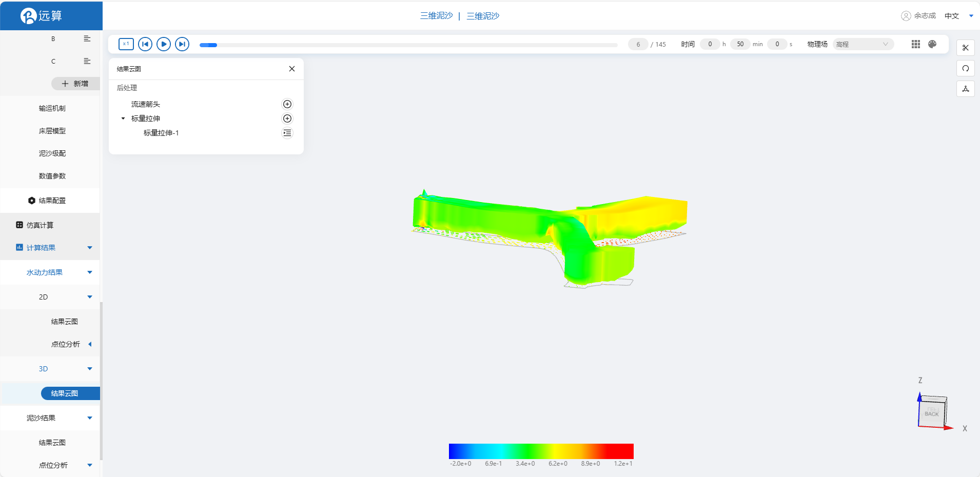
Task: Edit the current frame number field
Action: pos(638,44)
